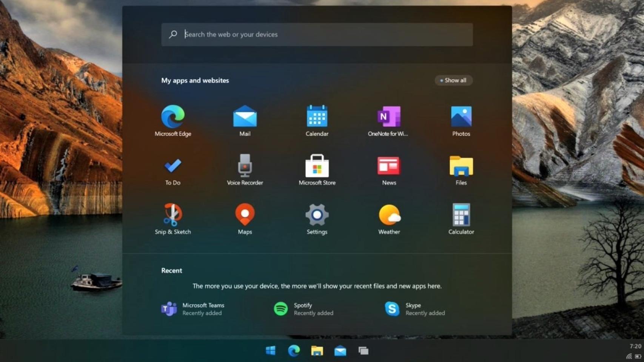Launch the Weather app
644x362 pixels.
click(389, 219)
